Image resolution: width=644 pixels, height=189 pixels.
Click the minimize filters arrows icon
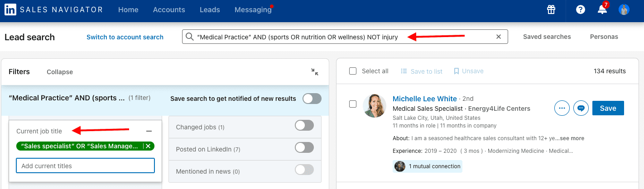tap(315, 72)
